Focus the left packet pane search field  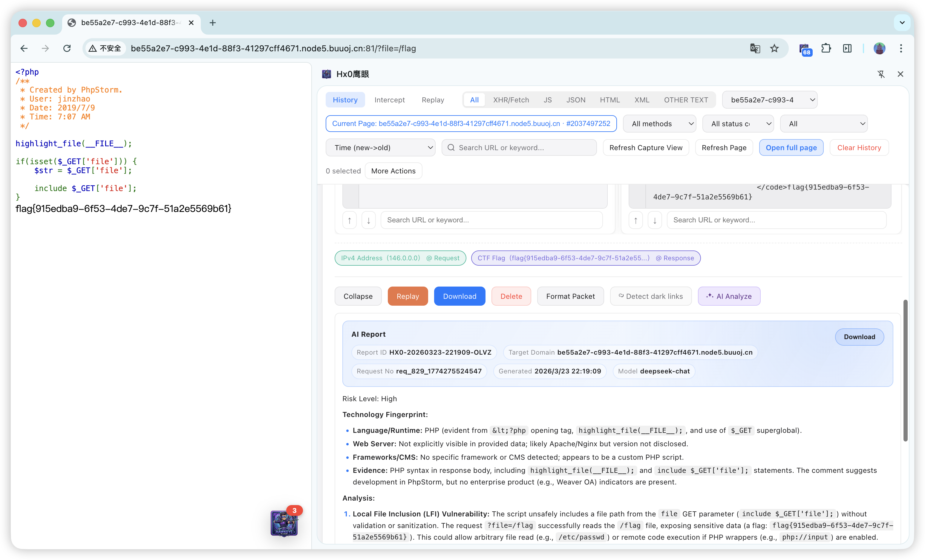[491, 220]
